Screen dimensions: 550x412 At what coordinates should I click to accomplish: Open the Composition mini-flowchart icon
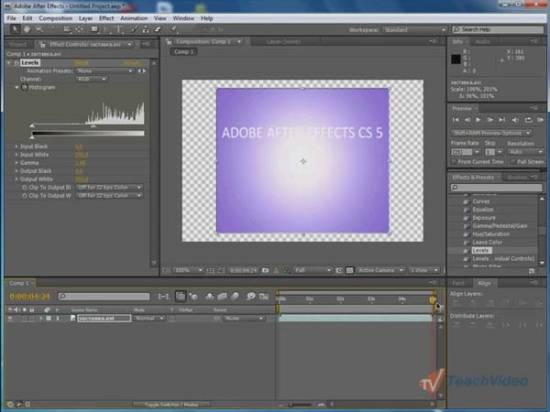pos(163,297)
